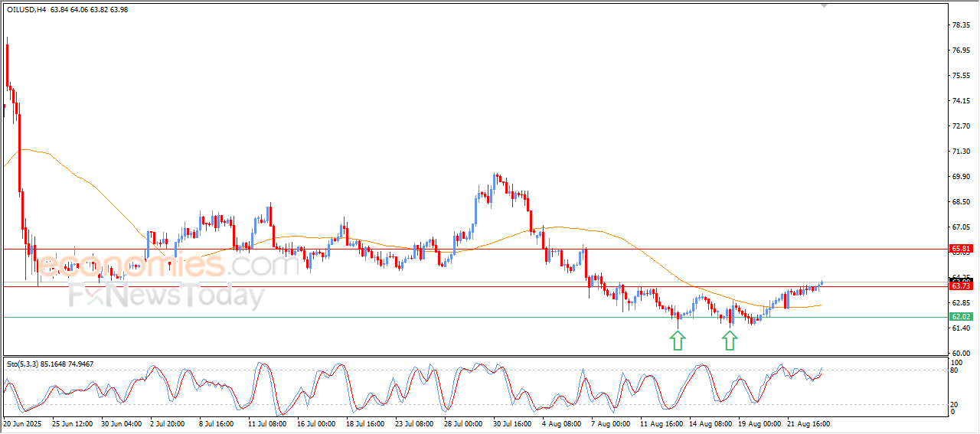Click the OILUSD,H4 chart title text
The height and width of the screenshot is (434, 980).
tap(24, 9)
